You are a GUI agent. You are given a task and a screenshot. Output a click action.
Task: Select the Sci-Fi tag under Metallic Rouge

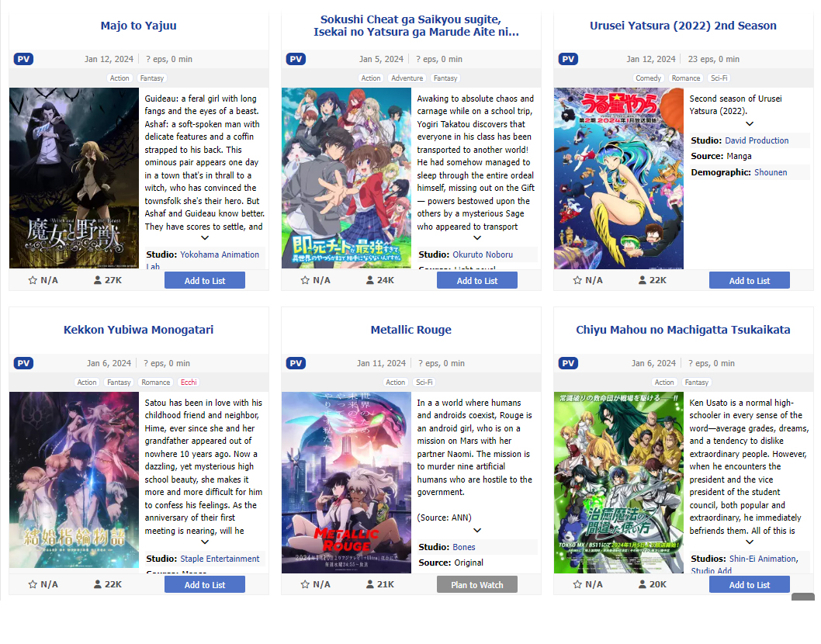click(x=424, y=383)
